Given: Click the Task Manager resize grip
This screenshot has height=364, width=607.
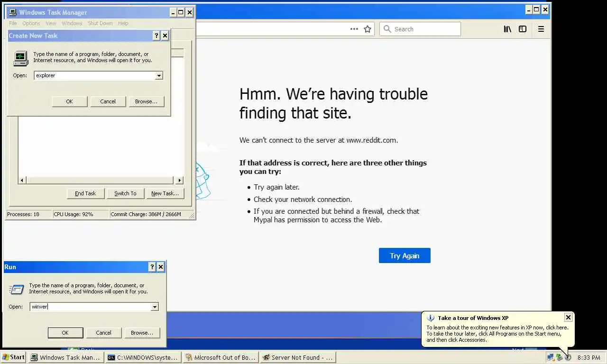Looking at the screenshot, I should pos(192,216).
